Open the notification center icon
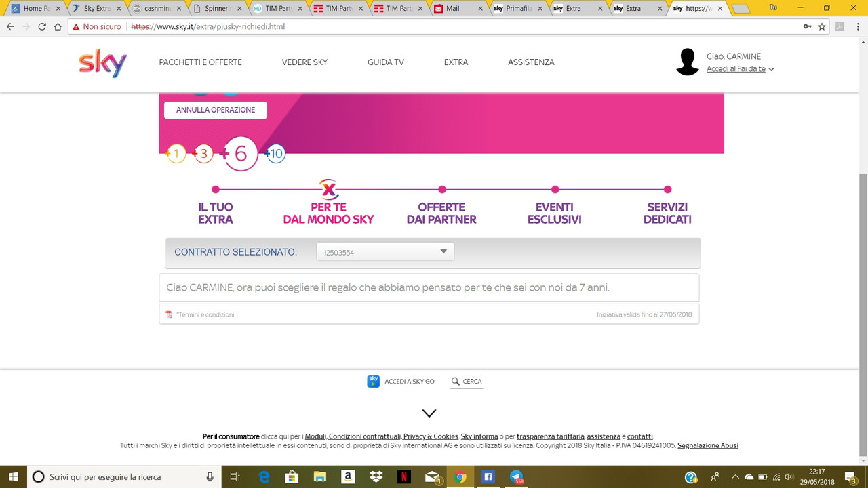The width and height of the screenshot is (868, 488). point(850,476)
